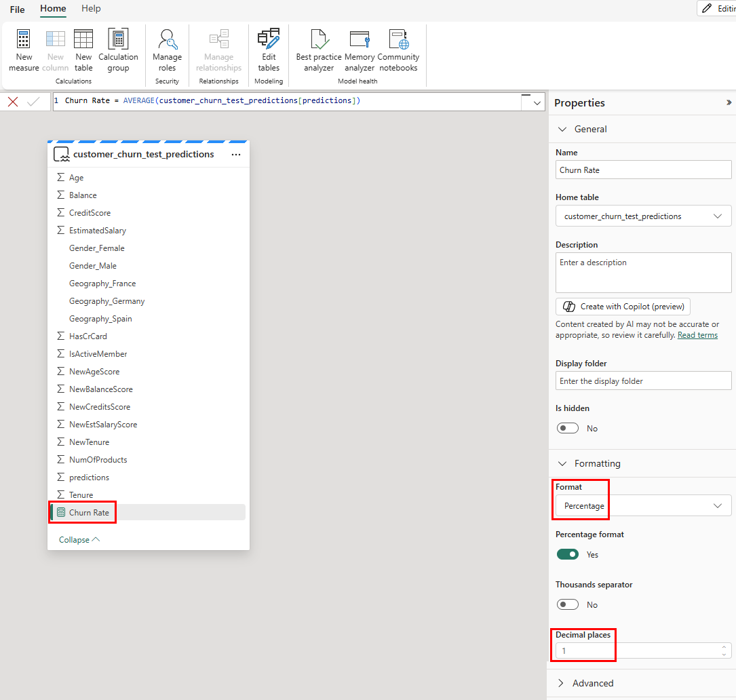
Task: Select the NewAgeScore field
Action: click(94, 371)
